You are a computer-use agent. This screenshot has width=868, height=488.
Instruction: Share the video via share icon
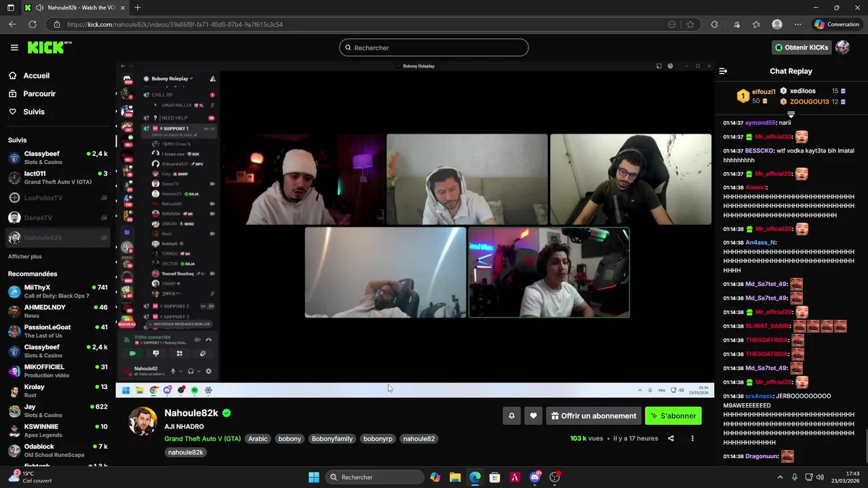point(671,439)
